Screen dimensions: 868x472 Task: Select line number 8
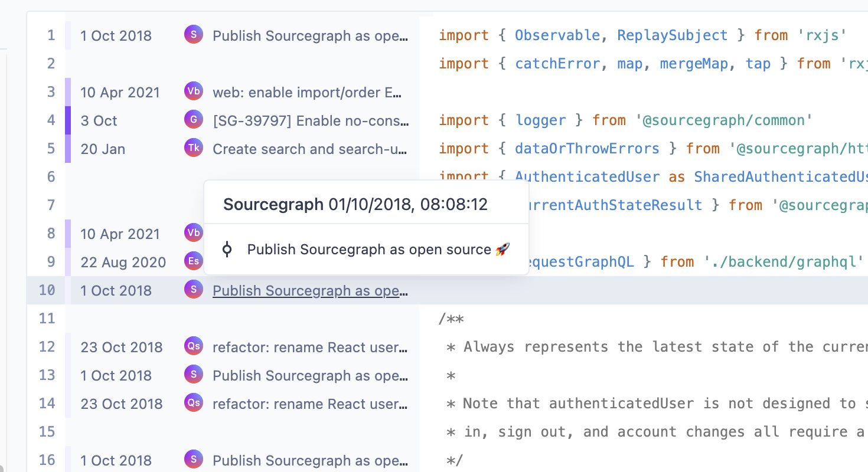(51, 234)
